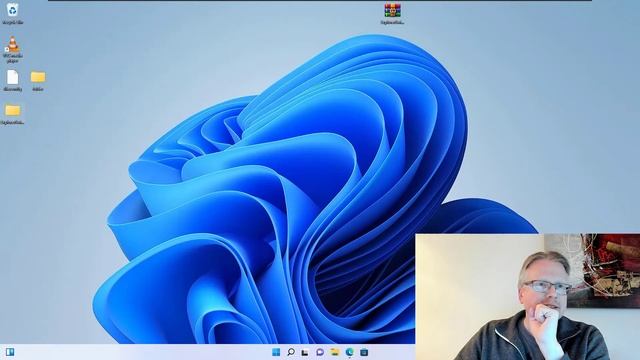Open the Windows Start menu

coord(276,352)
